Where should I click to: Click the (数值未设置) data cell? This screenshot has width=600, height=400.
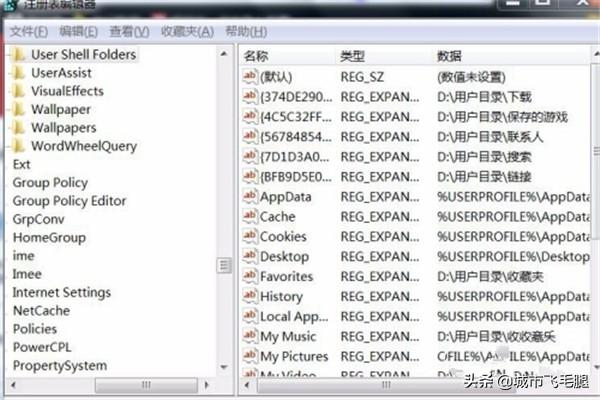coord(471,77)
